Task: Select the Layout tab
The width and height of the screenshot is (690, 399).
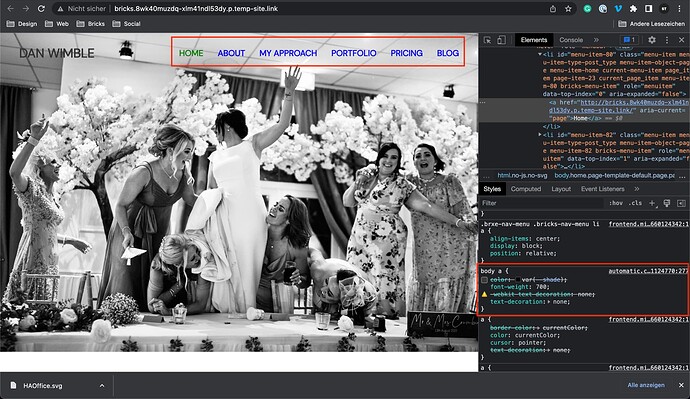Action: point(561,189)
